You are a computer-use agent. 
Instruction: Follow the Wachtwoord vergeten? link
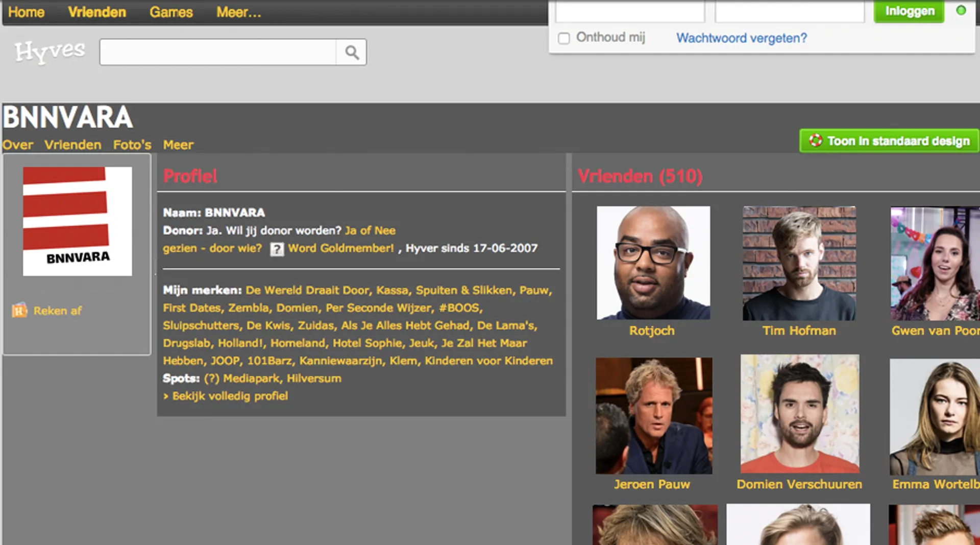741,38
